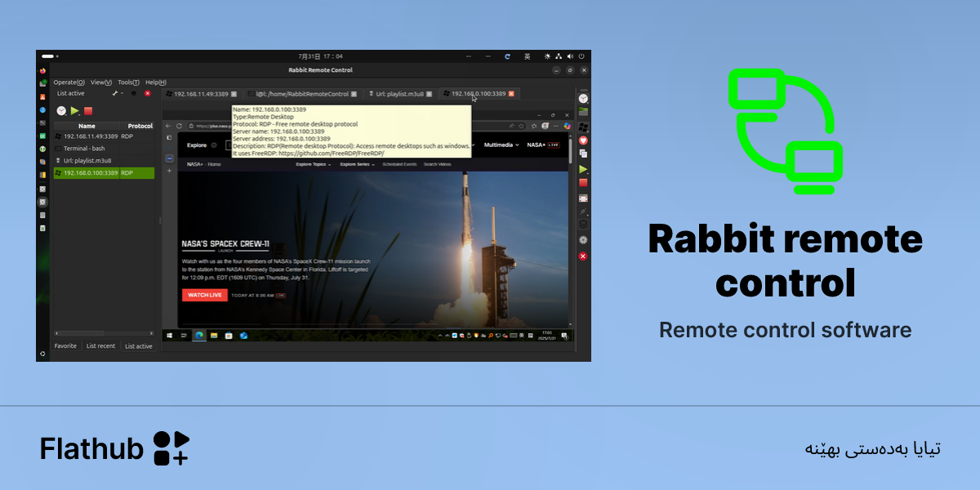The height and width of the screenshot is (490, 980).
Task: Click the list panel horizontal scrollbar
Action: (x=104, y=334)
